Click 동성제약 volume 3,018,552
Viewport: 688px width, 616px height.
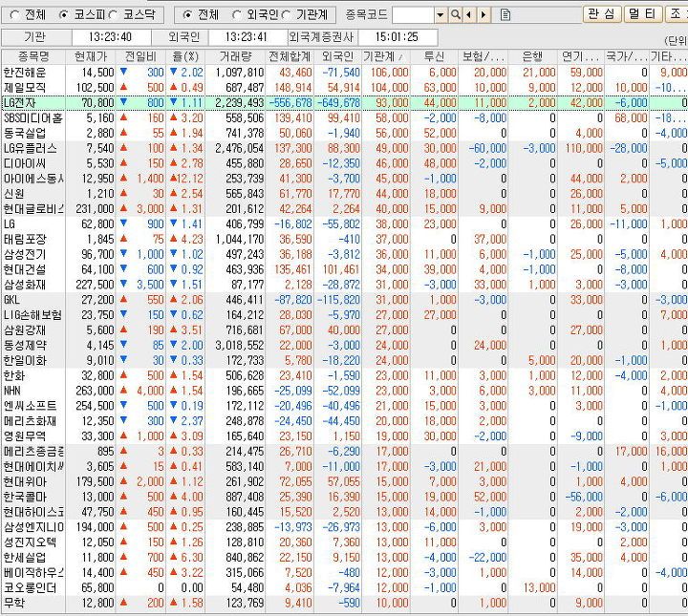(240, 346)
